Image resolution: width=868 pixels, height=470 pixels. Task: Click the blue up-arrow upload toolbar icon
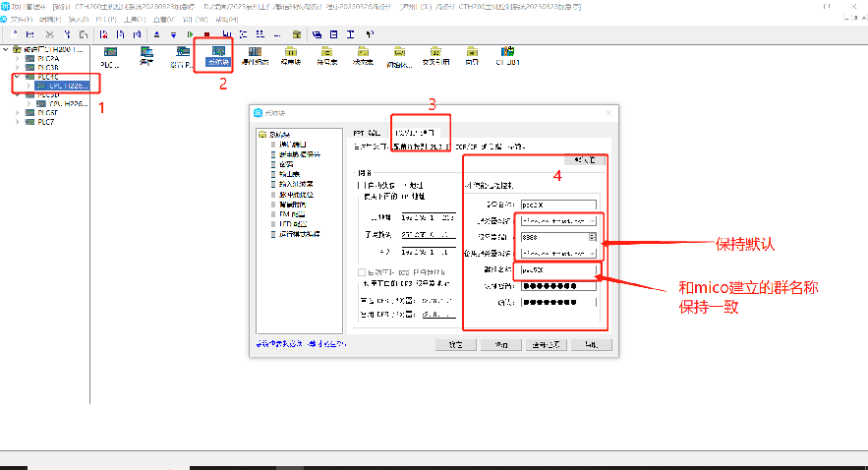click(156, 34)
